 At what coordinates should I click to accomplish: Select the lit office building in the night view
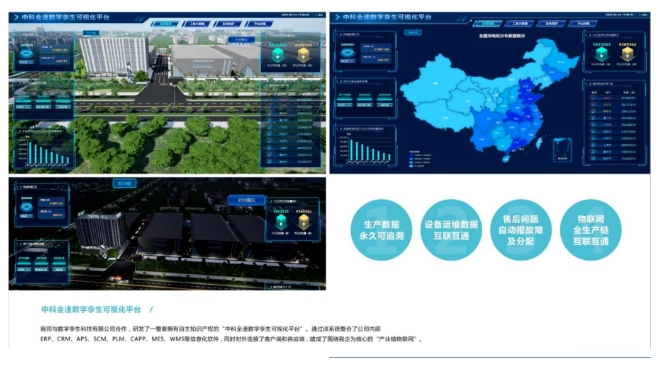point(101,231)
